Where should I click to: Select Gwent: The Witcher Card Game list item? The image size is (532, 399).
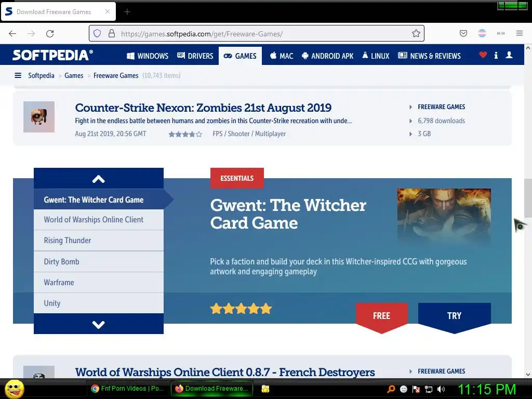point(99,199)
